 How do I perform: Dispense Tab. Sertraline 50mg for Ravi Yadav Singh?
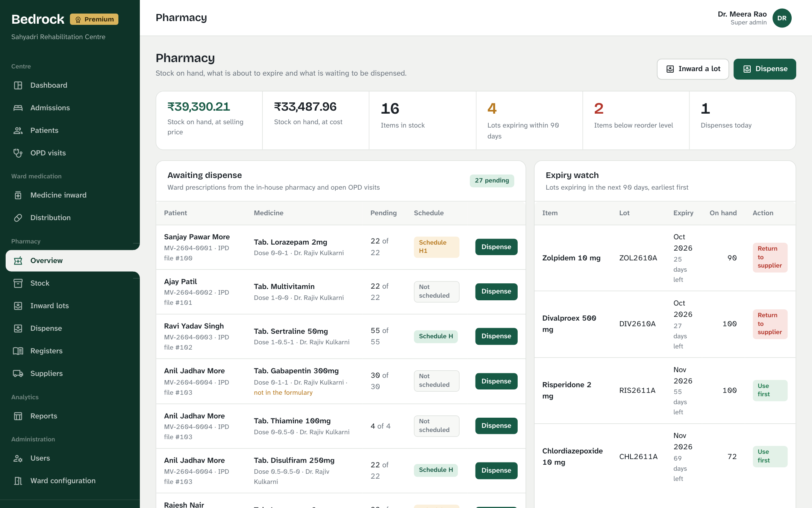(x=496, y=336)
